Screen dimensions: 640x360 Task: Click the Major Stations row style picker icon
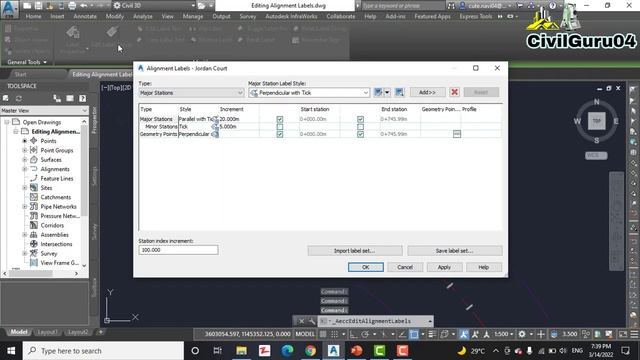tap(215, 119)
